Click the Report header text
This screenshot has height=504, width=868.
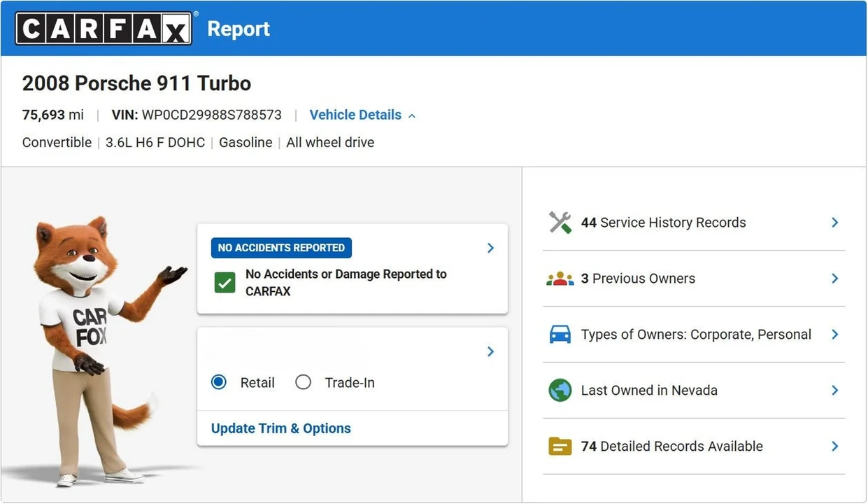[x=239, y=29]
